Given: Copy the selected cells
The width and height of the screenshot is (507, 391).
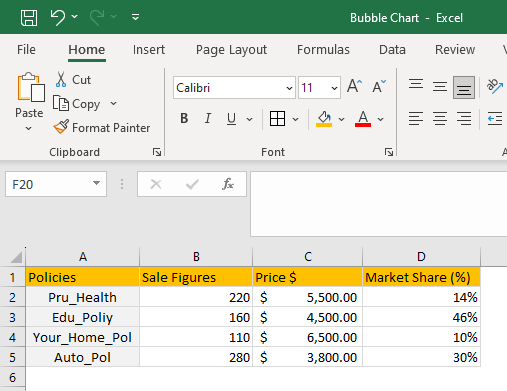Looking at the screenshot, I should (77, 104).
